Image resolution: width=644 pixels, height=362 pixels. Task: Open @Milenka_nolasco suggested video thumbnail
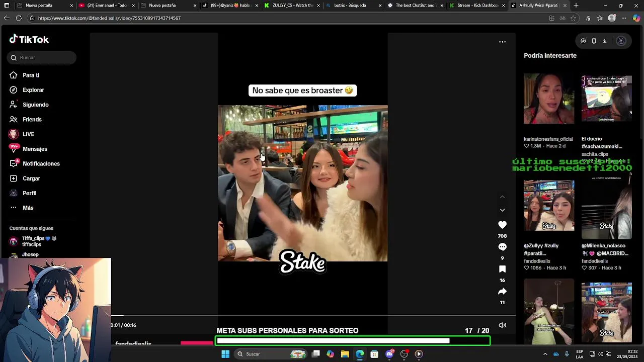pos(607,206)
